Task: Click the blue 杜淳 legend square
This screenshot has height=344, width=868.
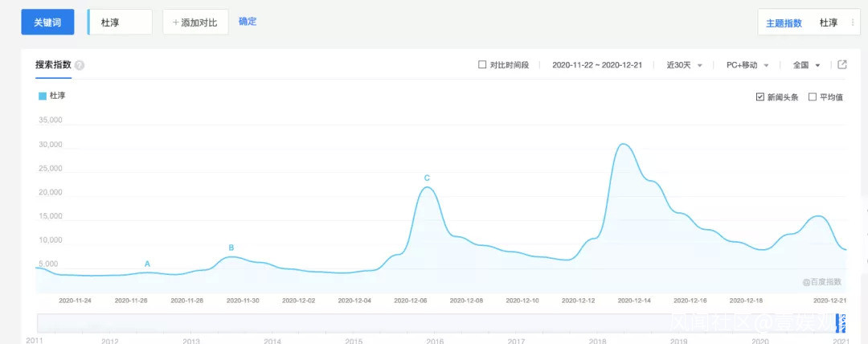Action: tap(43, 96)
